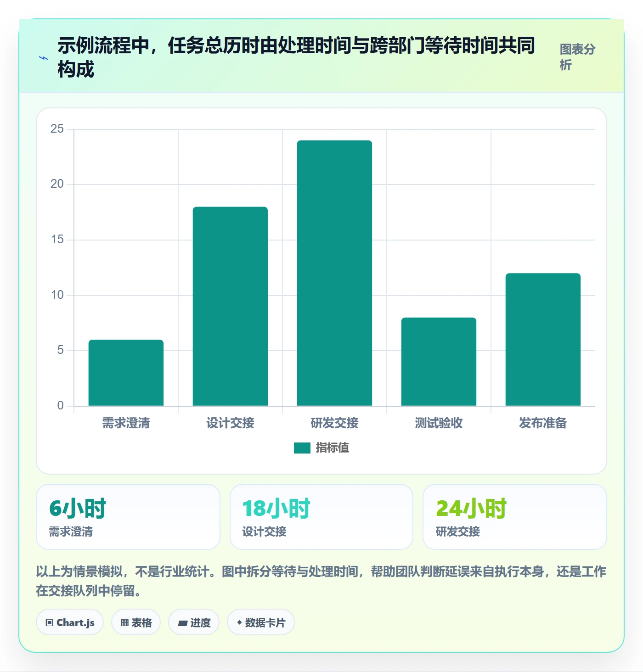The height and width of the screenshot is (672, 643).
Task: Click the 18小时 value in the stat card
Action: [x=276, y=509]
